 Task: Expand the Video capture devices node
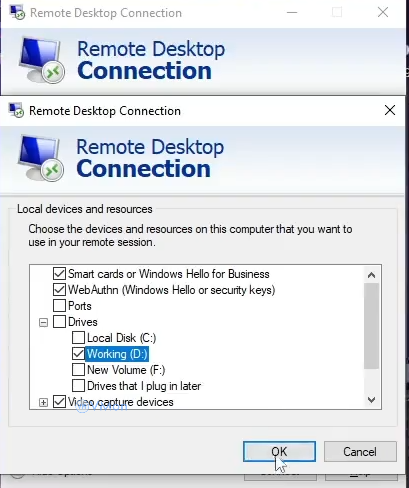[43, 402]
